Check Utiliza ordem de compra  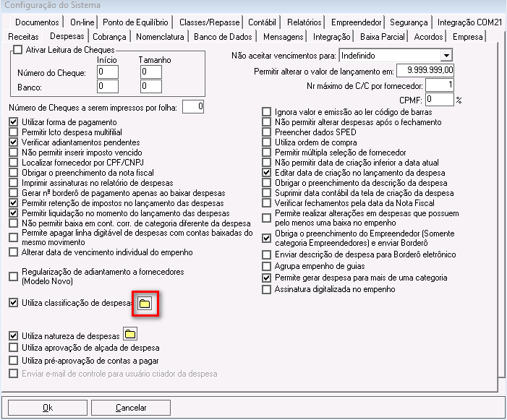(266, 142)
